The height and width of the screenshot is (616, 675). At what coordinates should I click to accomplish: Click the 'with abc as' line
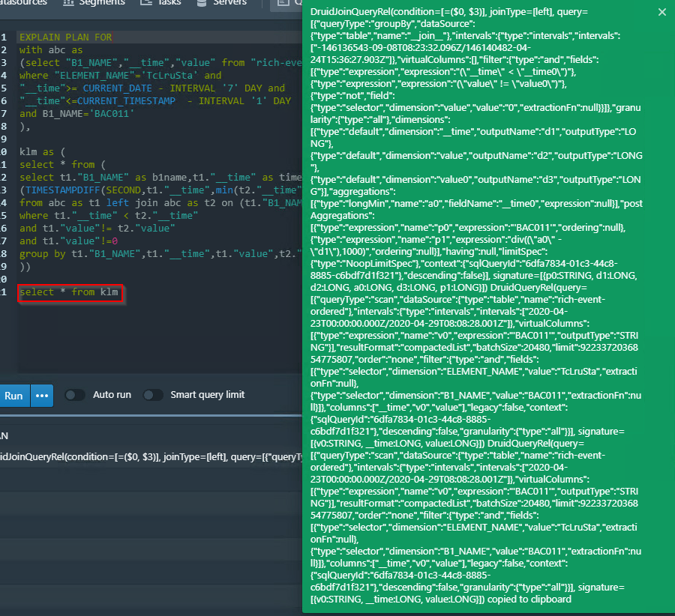pos(51,50)
